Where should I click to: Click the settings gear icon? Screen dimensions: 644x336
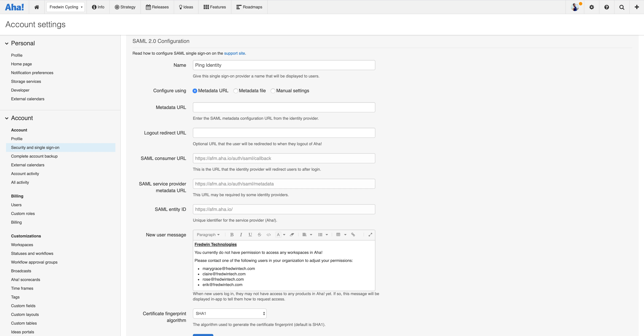pyautogui.click(x=592, y=7)
